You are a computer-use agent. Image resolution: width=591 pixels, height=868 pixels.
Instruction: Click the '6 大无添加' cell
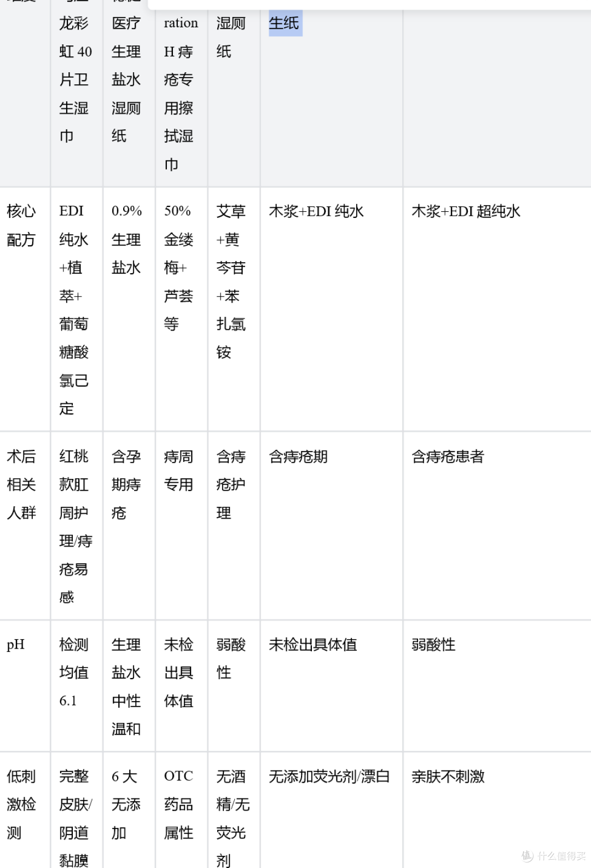point(129,811)
